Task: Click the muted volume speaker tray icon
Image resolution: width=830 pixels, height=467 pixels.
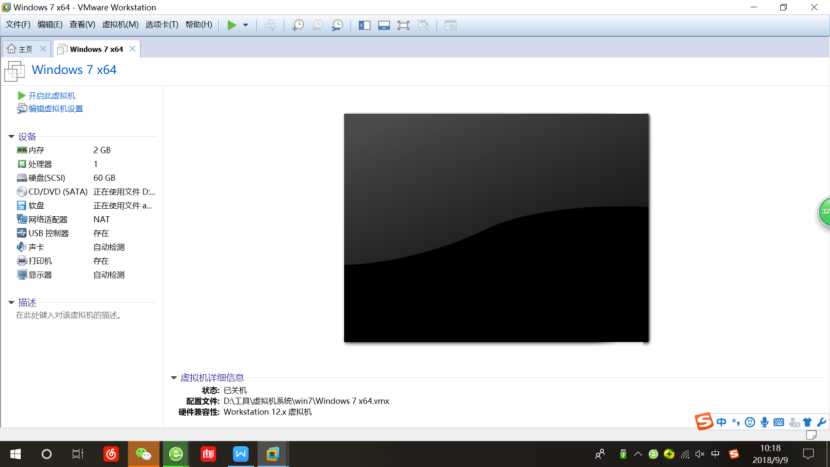Action: (700, 454)
